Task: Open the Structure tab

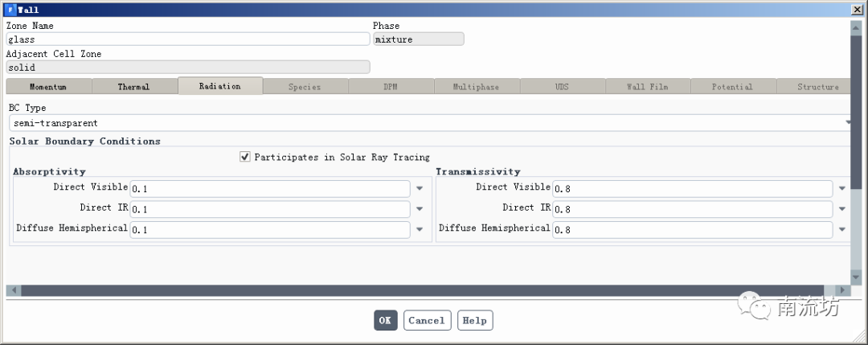Action: [813, 86]
